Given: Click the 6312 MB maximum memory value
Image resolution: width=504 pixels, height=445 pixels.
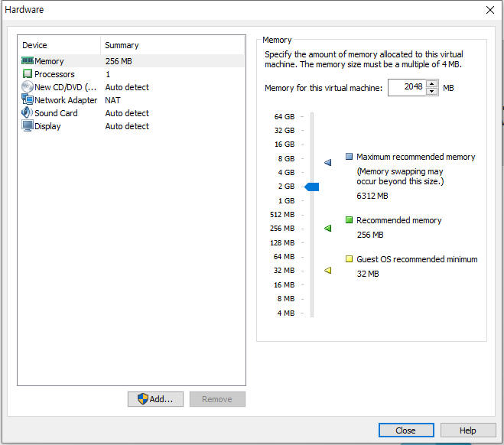Looking at the screenshot, I should (372, 196).
